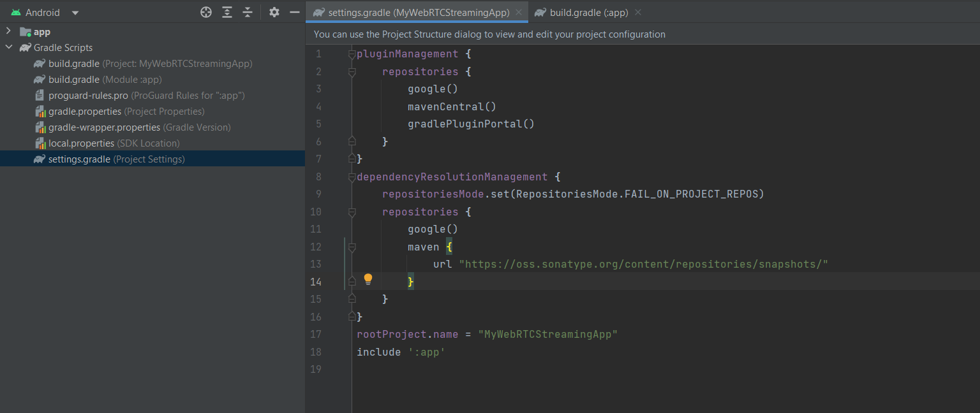Screen dimensions: 980x413
Task: Collapse the pluginManagement block fold marker
Action: (x=352, y=54)
